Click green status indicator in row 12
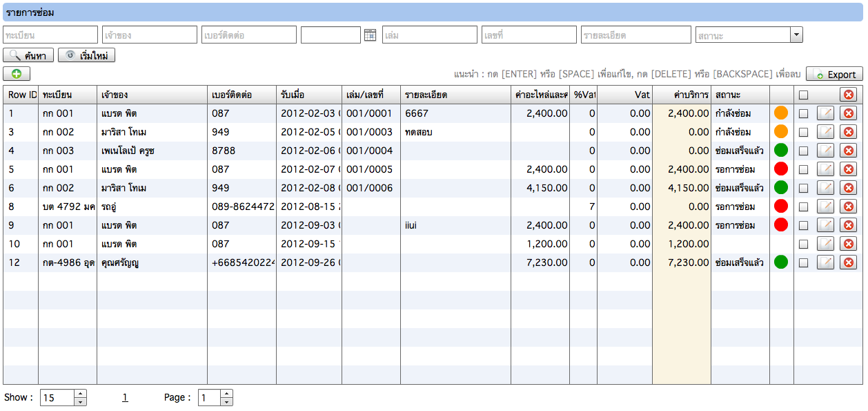This screenshot has width=868, height=411. tap(781, 262)
